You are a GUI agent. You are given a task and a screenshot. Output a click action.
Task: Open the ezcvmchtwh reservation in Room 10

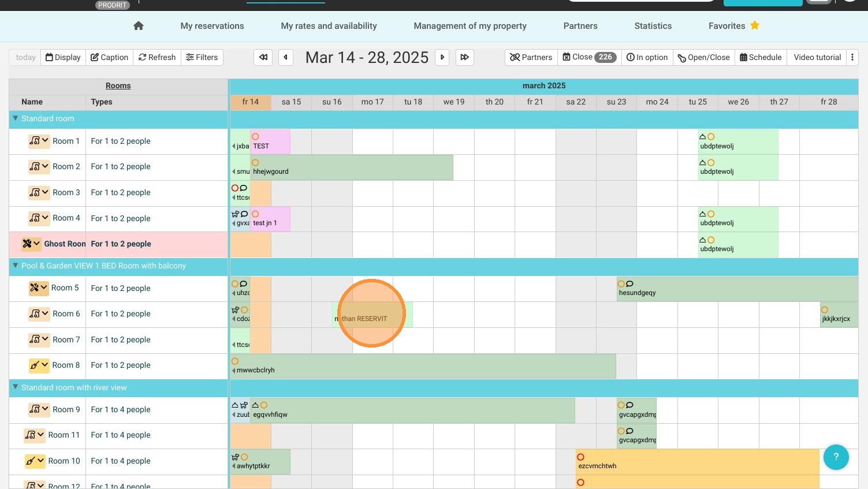click(x=698, y=462)
